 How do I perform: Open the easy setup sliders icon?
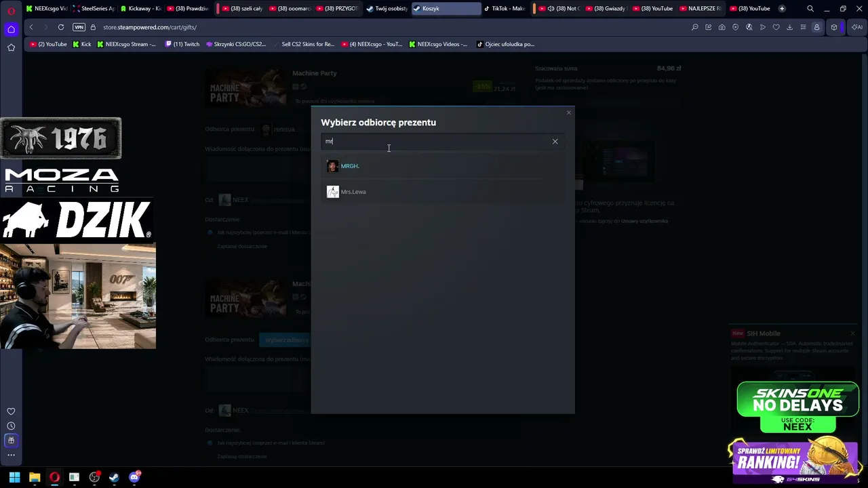coord(803,27)
